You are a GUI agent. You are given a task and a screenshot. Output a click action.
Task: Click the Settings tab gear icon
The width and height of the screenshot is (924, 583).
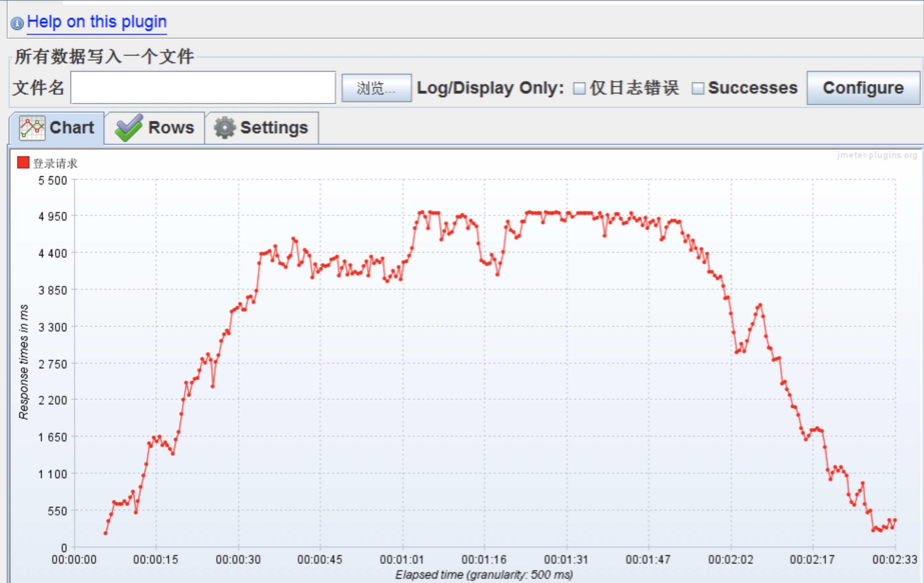[224, 128]
